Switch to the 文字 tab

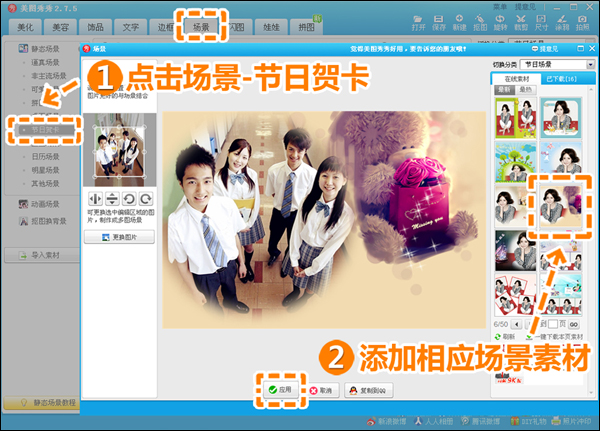pyautogui.click(x=130, y=27)
